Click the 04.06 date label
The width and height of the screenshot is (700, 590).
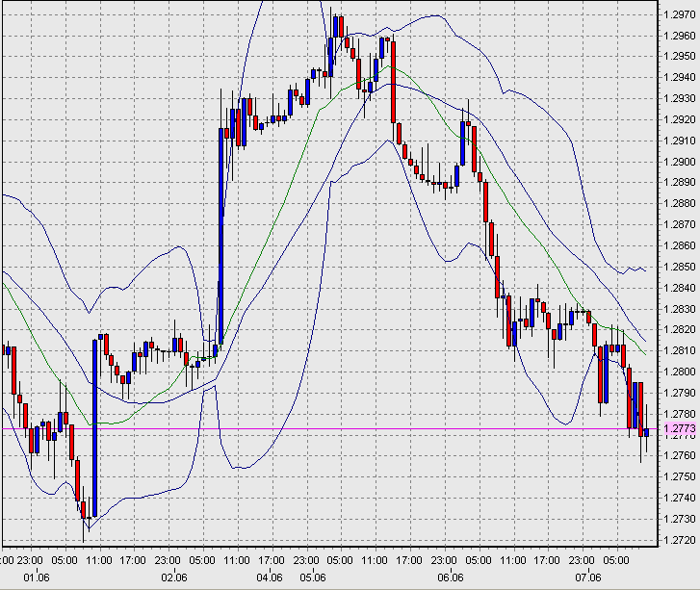click(x=270, y=577)
